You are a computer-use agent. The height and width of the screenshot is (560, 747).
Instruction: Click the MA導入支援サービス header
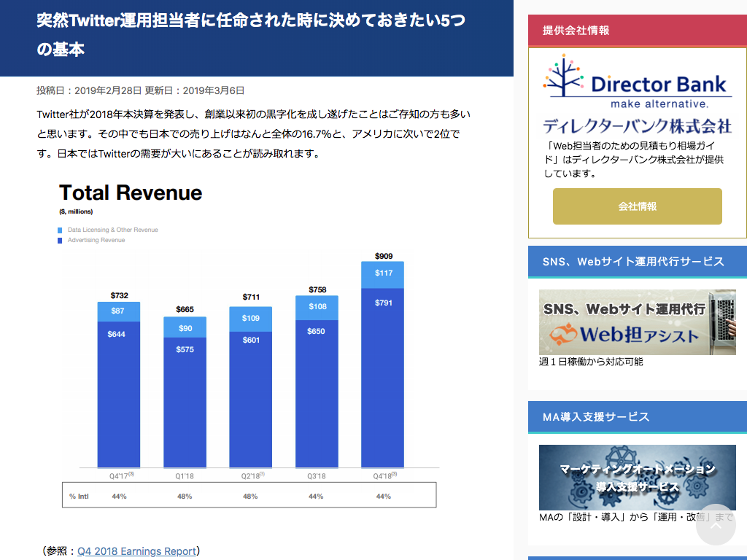[x=637, y=416]
